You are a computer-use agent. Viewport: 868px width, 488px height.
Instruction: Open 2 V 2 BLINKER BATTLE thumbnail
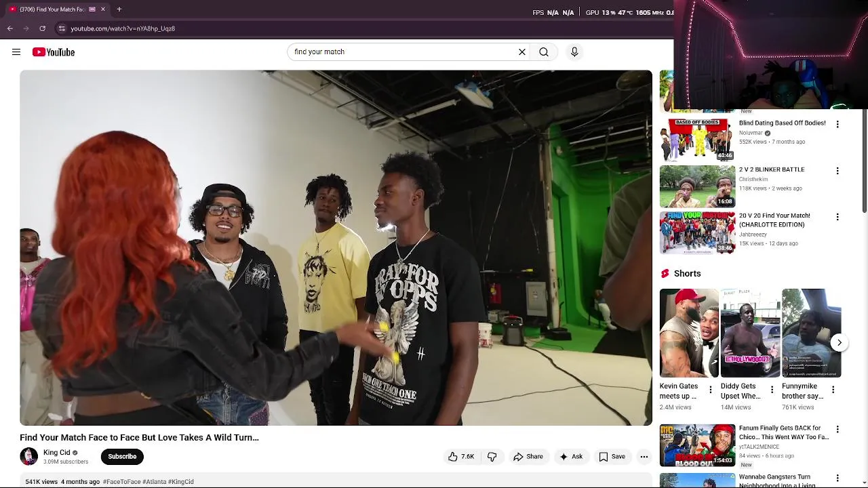tap(697, 186)
